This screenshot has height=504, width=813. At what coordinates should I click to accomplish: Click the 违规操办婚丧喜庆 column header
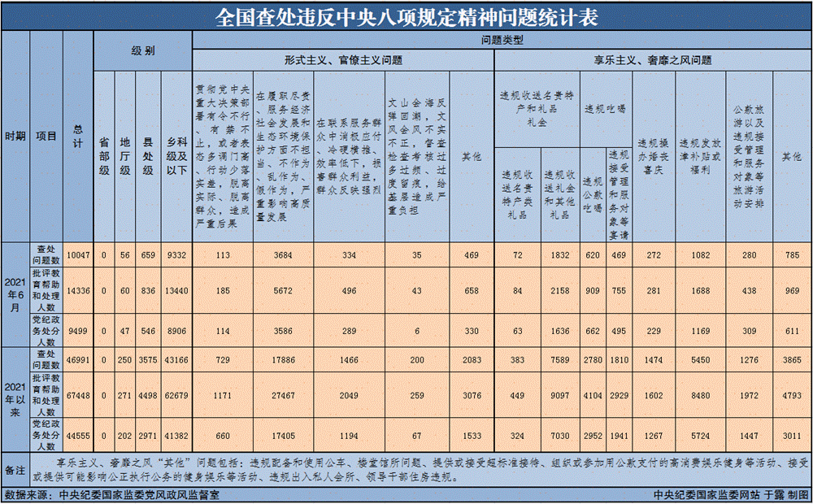click(654, 157)
